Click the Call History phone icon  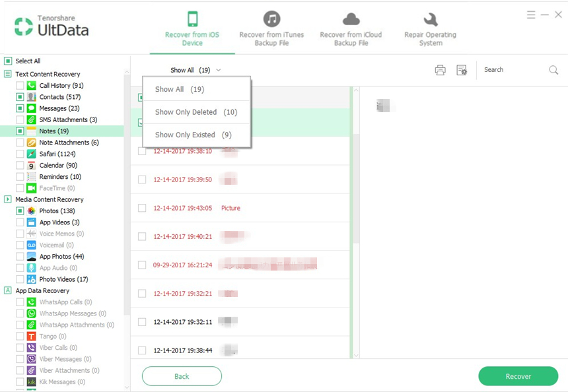coord(32,85)
